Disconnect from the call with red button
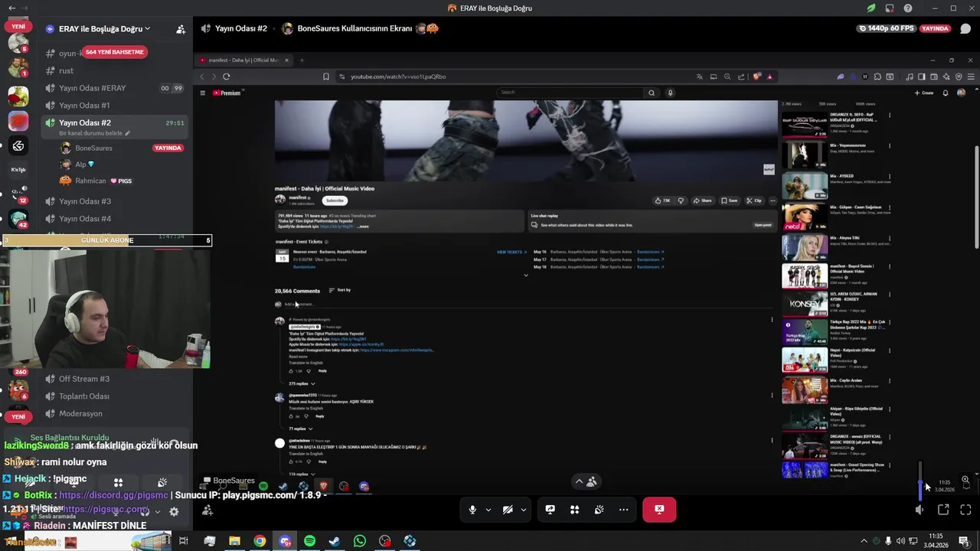The width and height of the screenshot is (980, 551). 659,509
